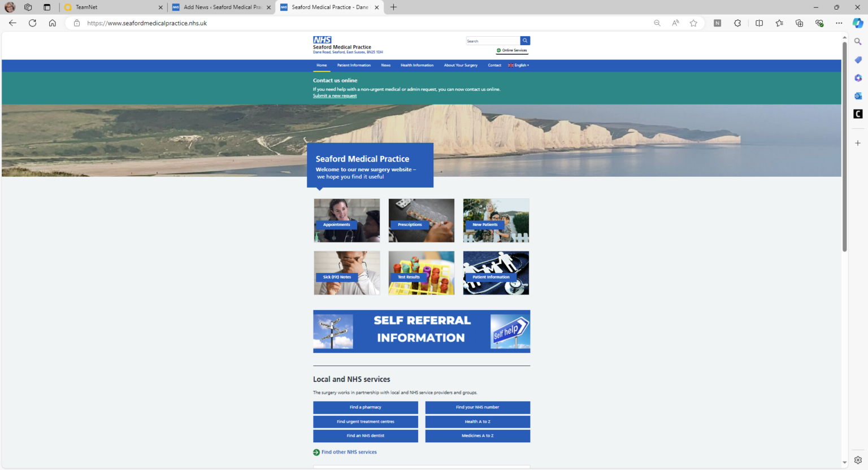Select Patient Information in the navigation bar

click(x=354, y=65)
